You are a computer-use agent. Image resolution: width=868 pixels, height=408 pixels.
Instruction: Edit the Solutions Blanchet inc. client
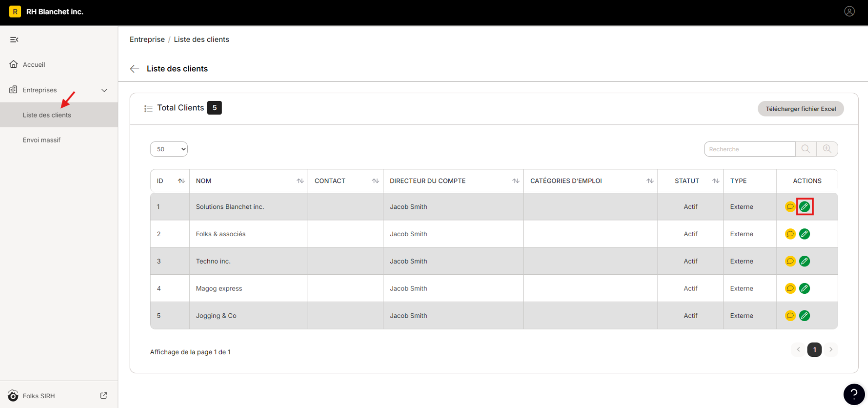click(804, 207)
